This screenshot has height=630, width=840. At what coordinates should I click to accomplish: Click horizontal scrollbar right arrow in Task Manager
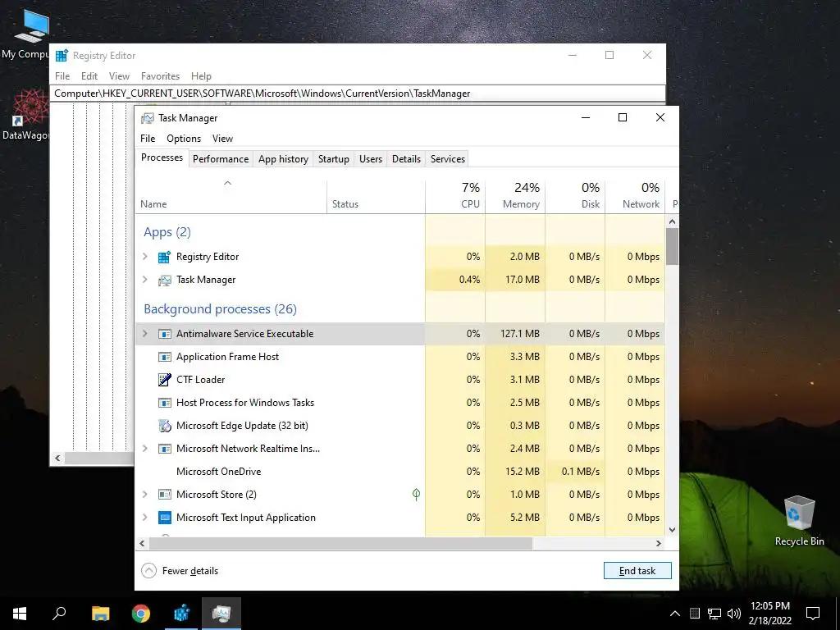click(659, 543)
